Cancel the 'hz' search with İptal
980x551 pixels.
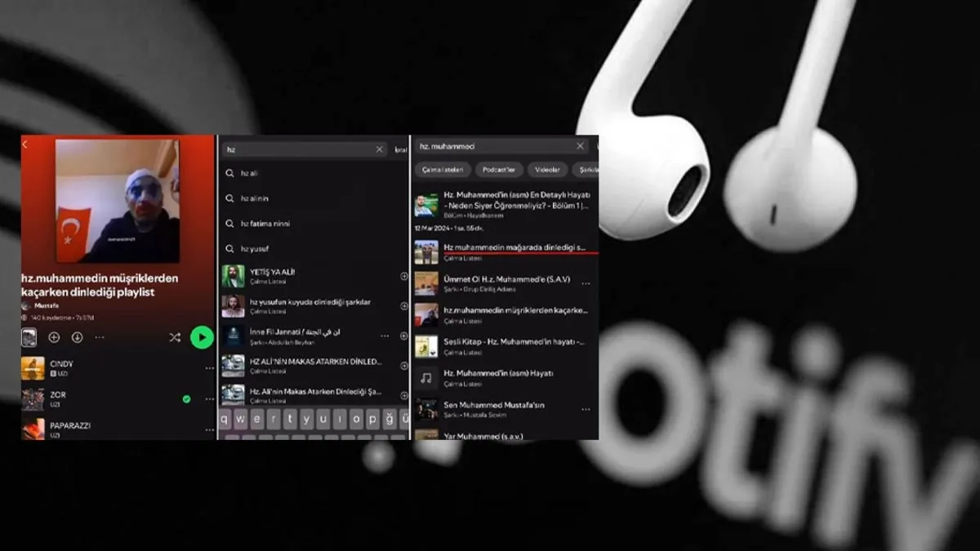click(400, 149)
